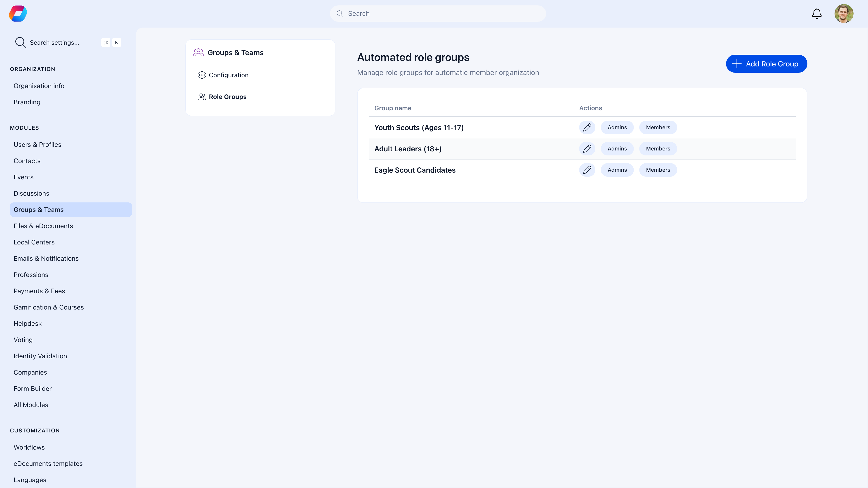Click the top Search bar
Image resolution: width=868 pixels, height=488 pixels.
click(x=437, y=14)
